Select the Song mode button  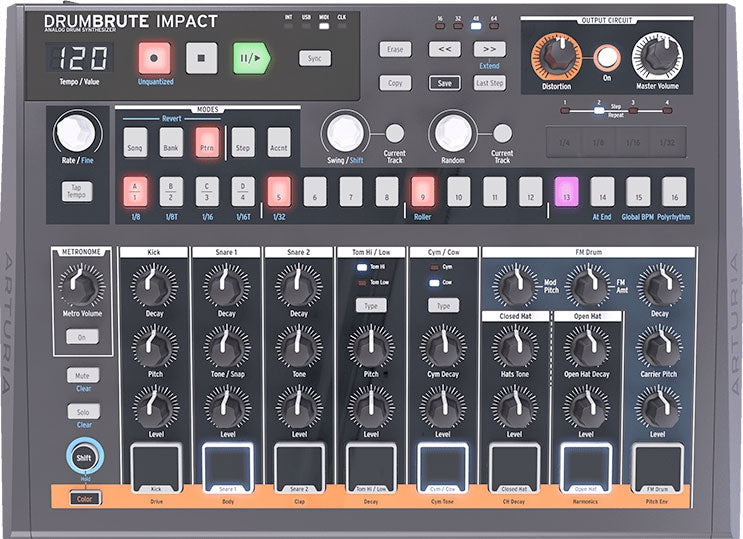click(x=136, y=142)
